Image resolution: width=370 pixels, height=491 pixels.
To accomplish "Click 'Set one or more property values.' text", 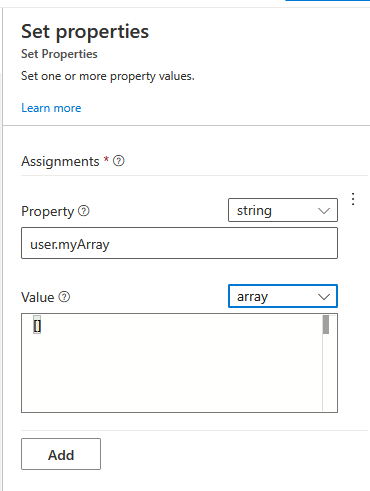I will coord(108,76).
